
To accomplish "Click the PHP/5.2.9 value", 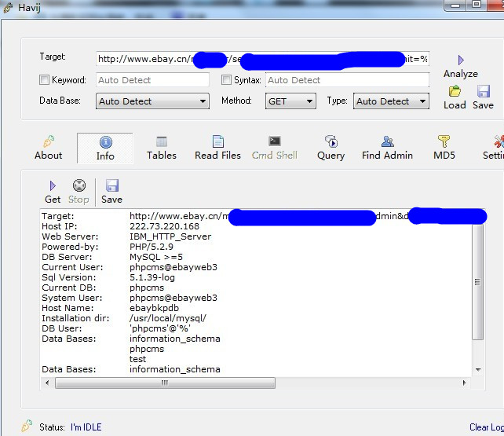I will 152,247.
